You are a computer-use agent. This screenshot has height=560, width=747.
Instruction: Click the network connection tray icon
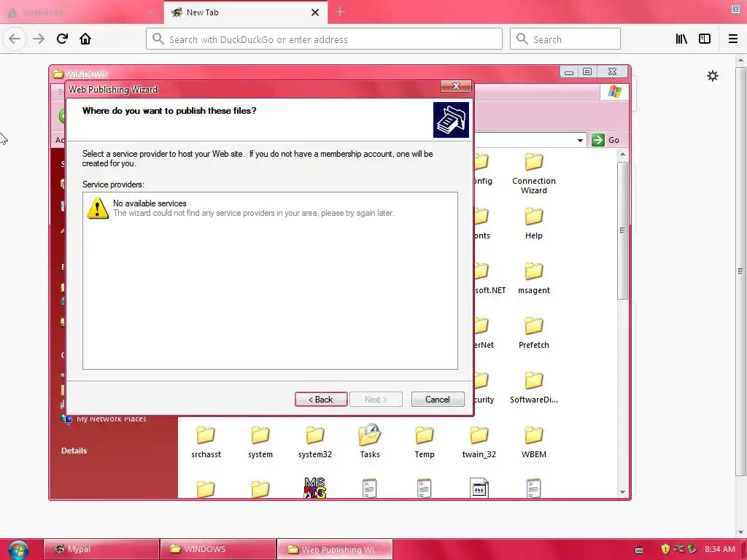tap(679, 549)
